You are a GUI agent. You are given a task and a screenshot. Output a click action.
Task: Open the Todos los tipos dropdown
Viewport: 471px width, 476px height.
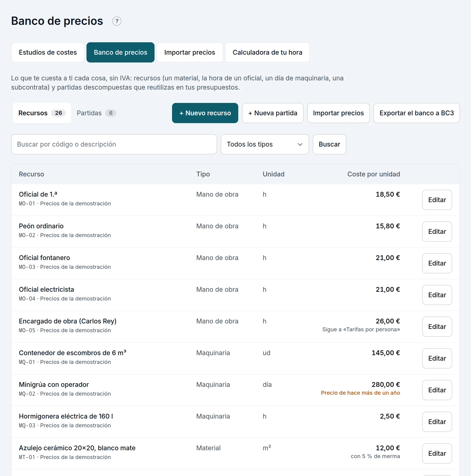[x=265, y=144]
